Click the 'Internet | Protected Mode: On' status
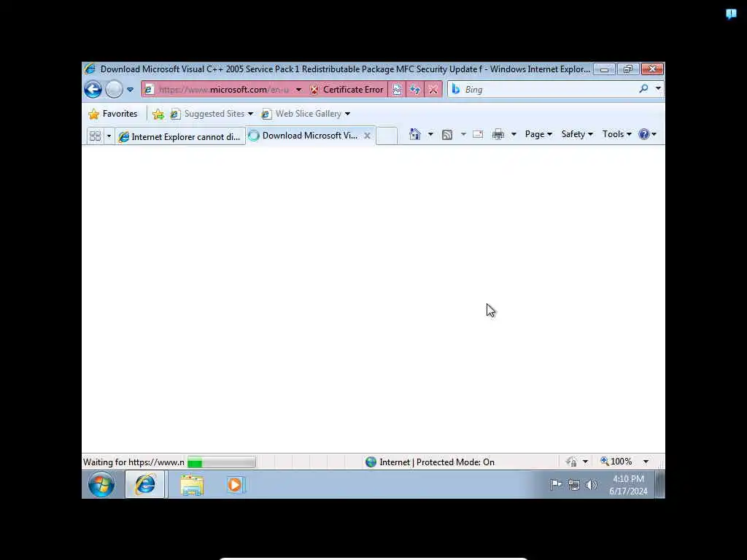 click(430, 462)
